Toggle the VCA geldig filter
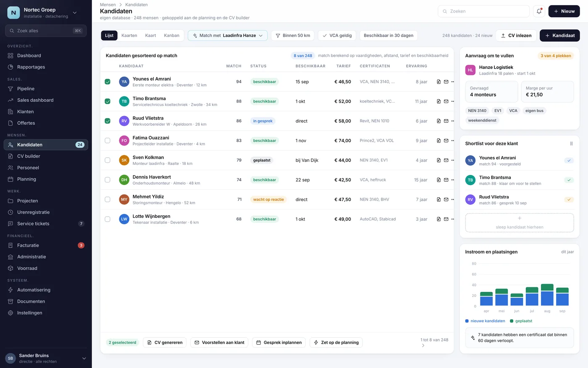588x368 pixels. click(x=337, y=35)
